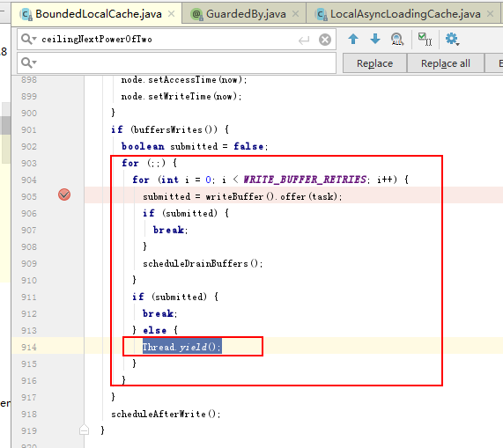Click scheduleAfterWrite() call on line 918
This screenshot has width=503, height=448.
(166, 414)
